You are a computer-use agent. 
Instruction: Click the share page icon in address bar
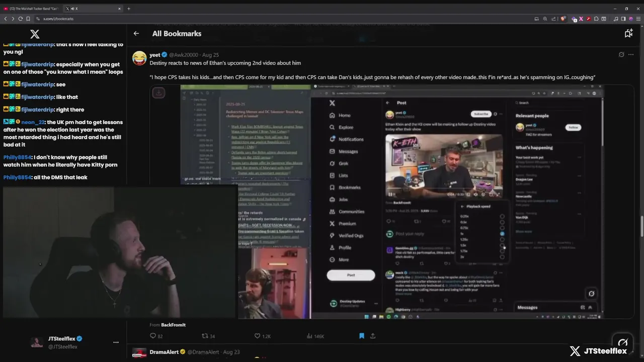(x=553, y=19)
